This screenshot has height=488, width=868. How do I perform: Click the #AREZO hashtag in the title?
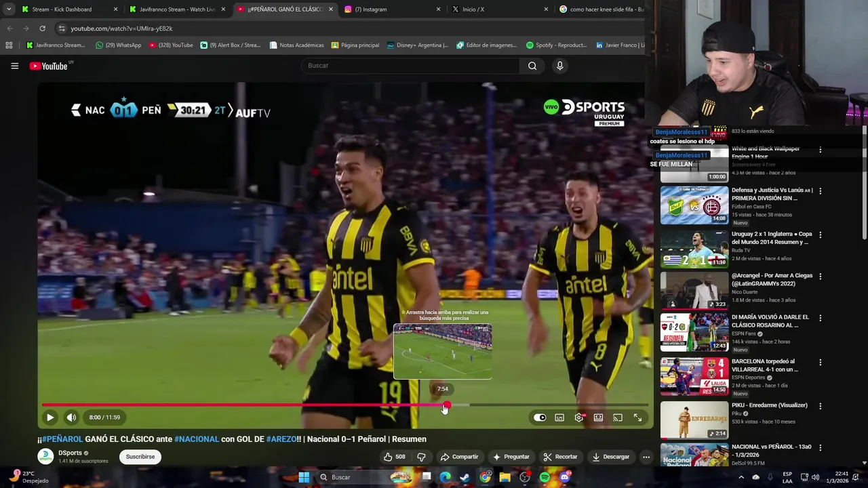coord(281,439)
